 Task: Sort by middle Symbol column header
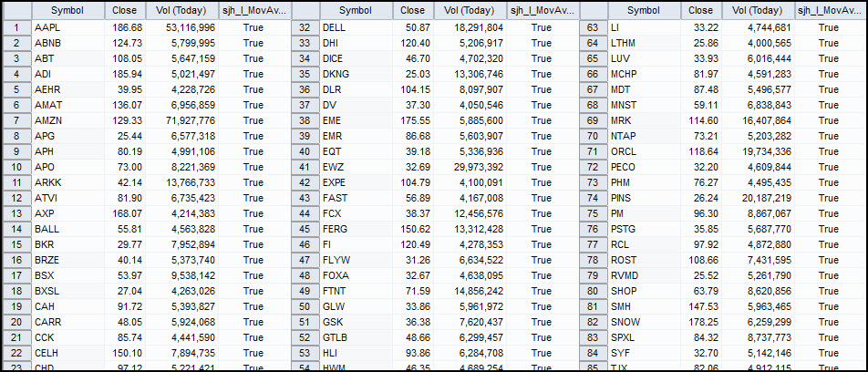tap(356, 11)
